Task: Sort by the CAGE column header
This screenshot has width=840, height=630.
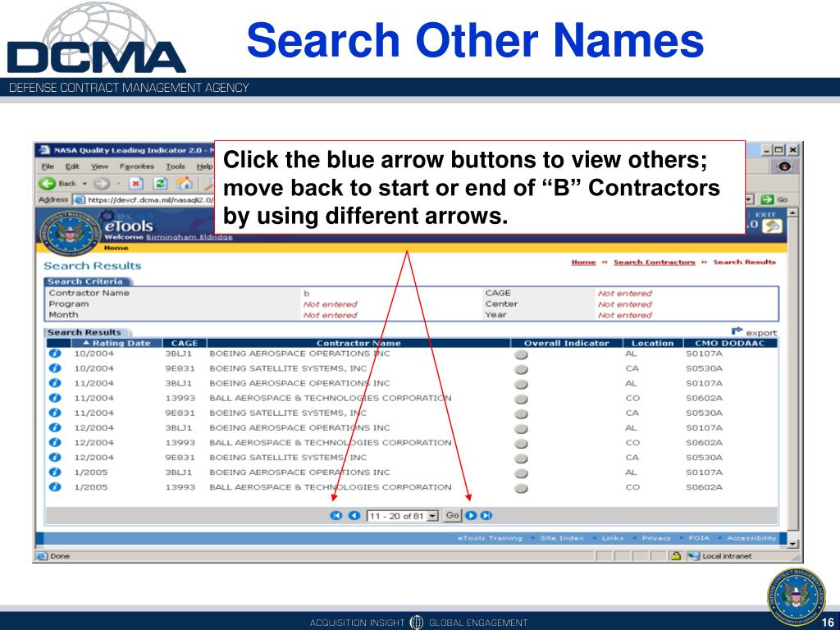Action: [x=185, y=343]
